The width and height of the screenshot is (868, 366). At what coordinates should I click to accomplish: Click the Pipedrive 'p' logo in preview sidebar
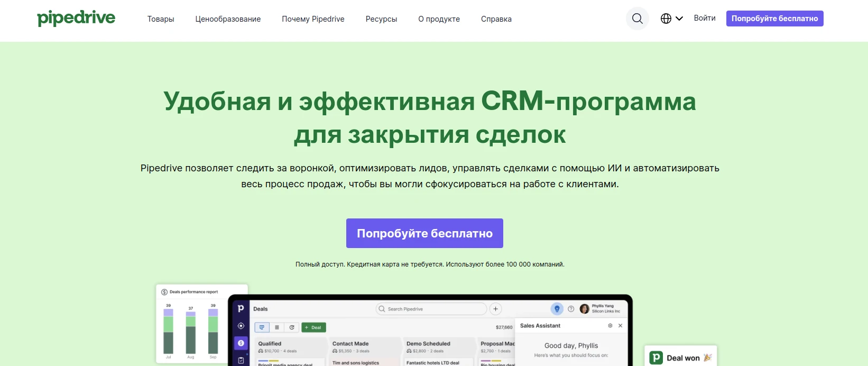(241, 308)
